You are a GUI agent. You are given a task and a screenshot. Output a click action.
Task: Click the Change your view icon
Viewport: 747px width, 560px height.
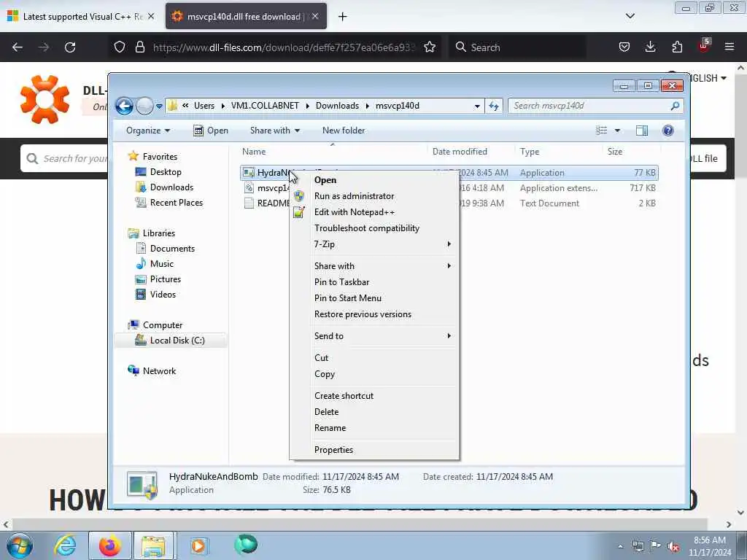point(602,131)
